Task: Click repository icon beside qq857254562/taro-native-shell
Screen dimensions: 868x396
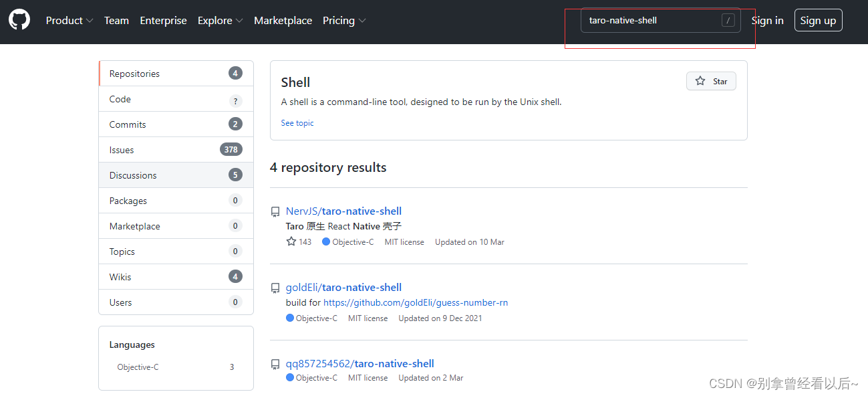Action: 275,365
